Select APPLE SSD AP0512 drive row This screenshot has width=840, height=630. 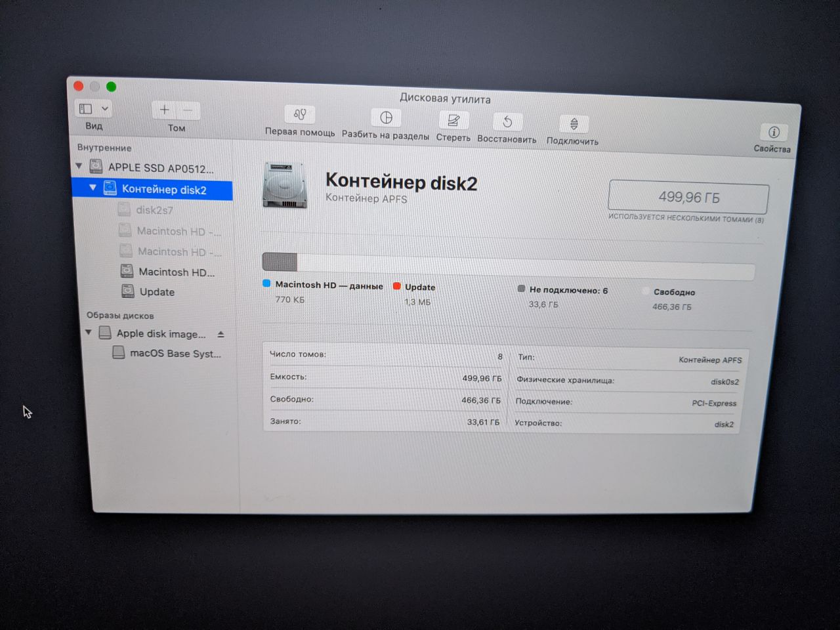pyautogui.click(x=152, y=167)
